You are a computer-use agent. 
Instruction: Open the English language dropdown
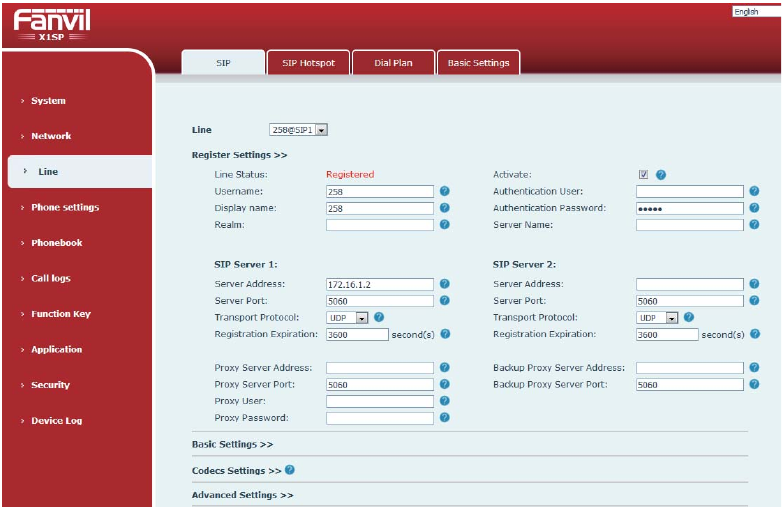click(756, 11)
